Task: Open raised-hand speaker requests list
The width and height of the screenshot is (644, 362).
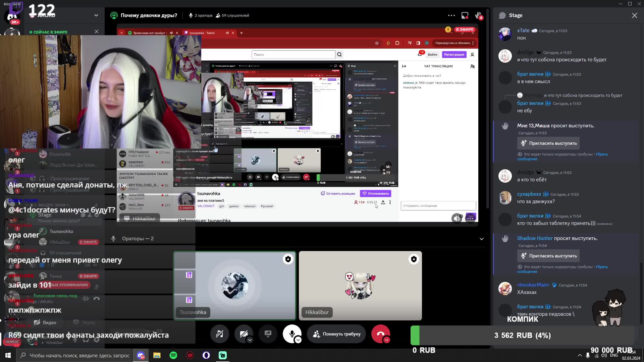Action: [478, 15]
